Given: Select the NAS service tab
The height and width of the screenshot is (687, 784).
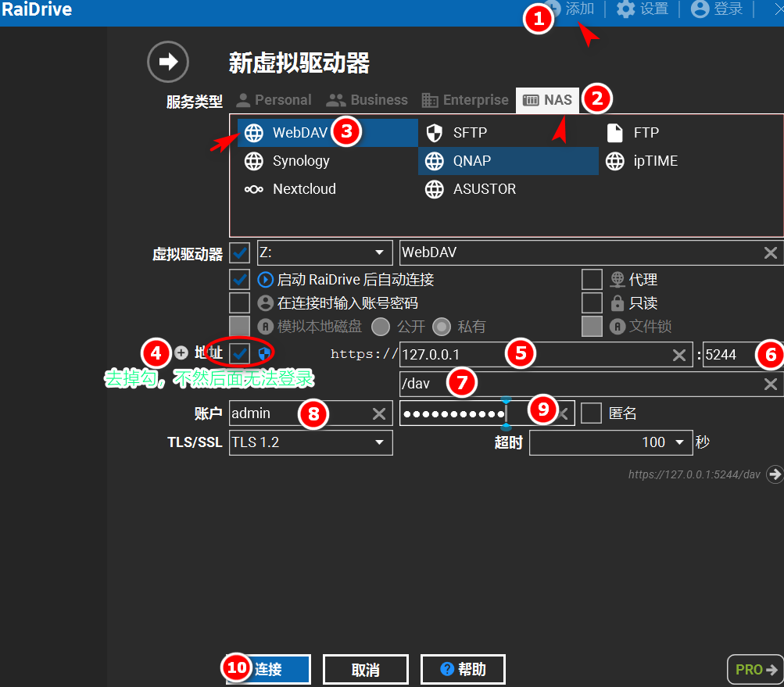Looking at the screenshot, I should click(x=547, y=100).
